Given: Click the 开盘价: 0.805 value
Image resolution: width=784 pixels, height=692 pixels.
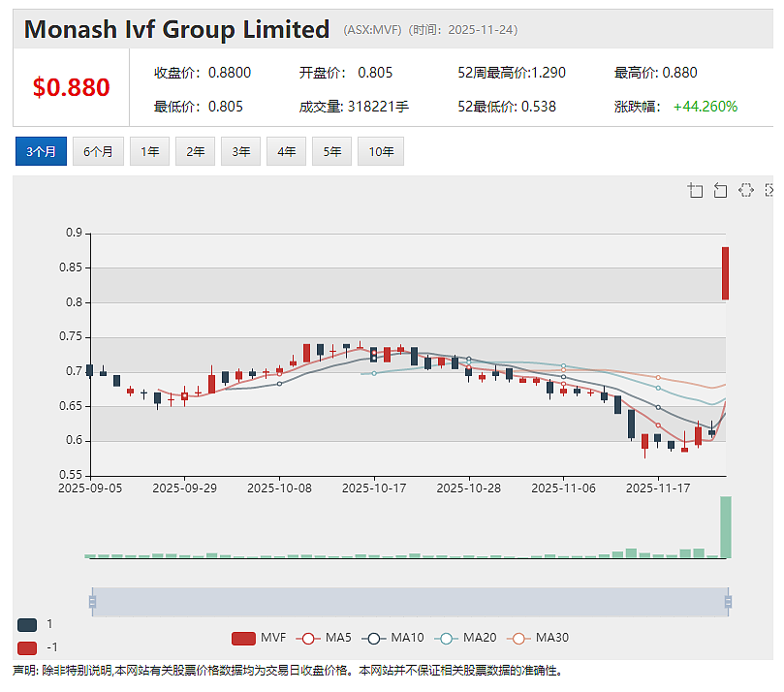Looking at the screenshot, I should coord(346,73).
